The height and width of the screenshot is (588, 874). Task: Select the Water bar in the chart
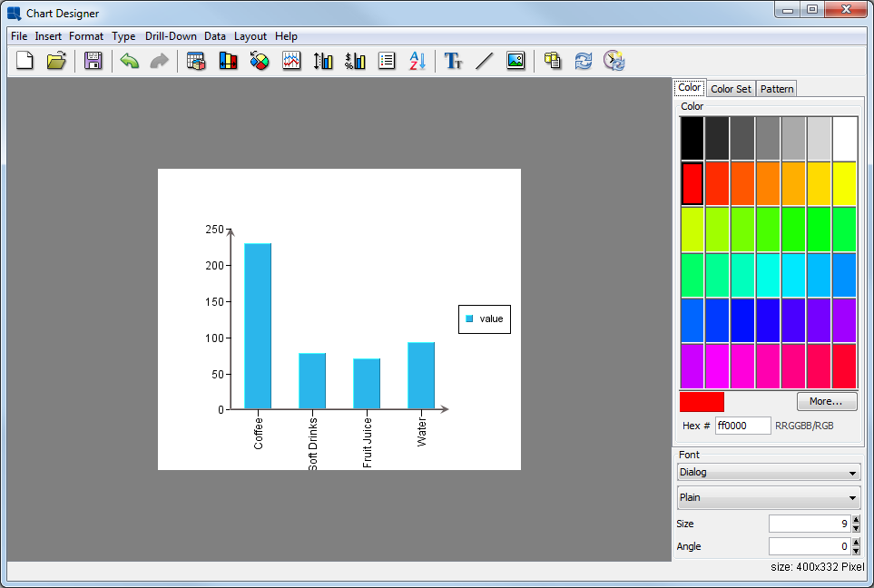pyautogui.click(x=421, y=376)
